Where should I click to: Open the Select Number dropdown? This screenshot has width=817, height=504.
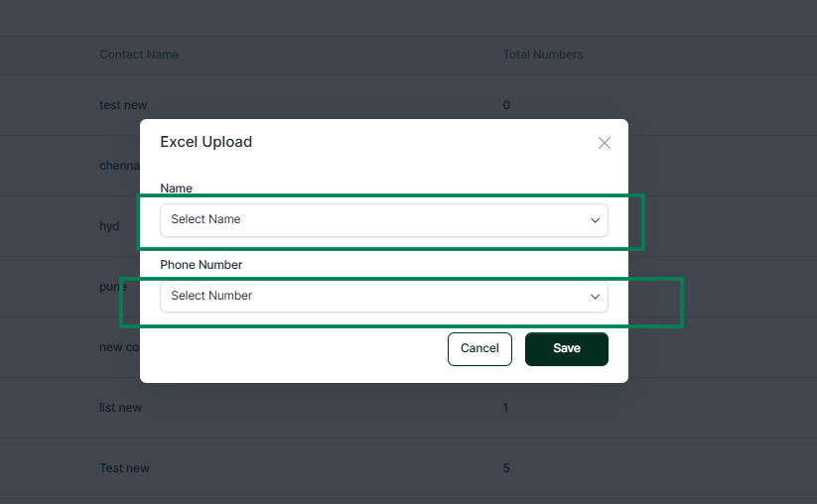pyautogui.click(x=384, y=297)
